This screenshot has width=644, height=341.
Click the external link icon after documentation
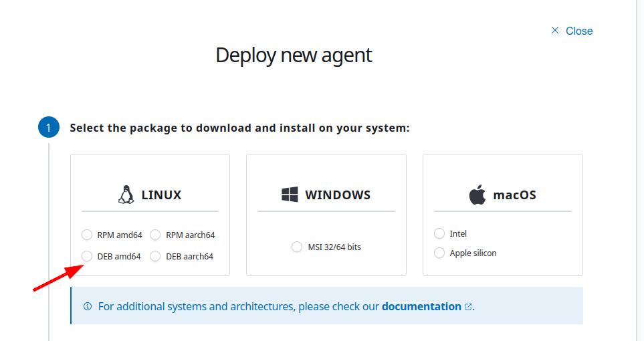[x=468, y=307]
